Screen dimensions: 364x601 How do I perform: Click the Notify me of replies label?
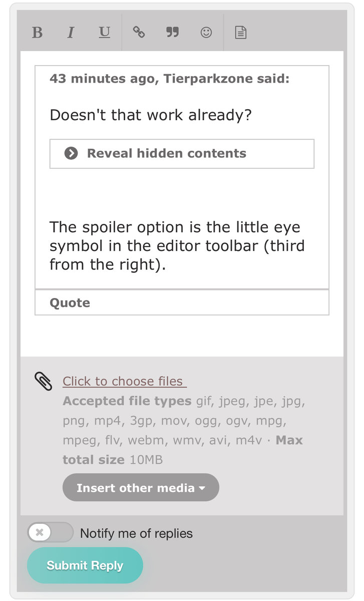(x=136, y=533)
